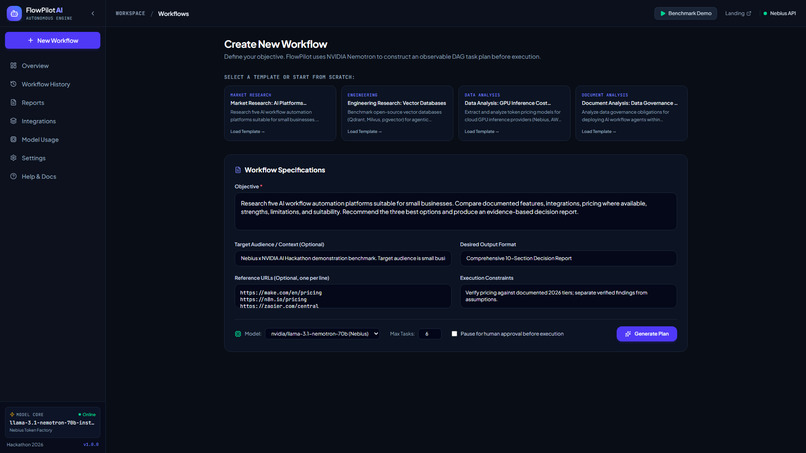Click the Benchmark Demo play icon
Screen dimensions: 806x453
tap(663, 13)
